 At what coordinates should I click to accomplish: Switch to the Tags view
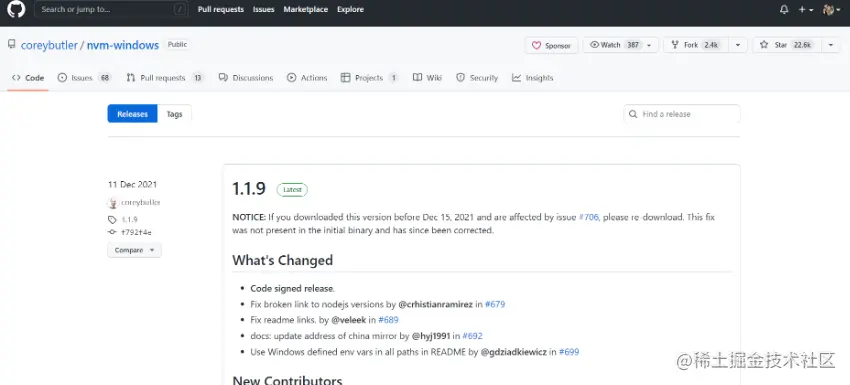(x=175, y=114)
